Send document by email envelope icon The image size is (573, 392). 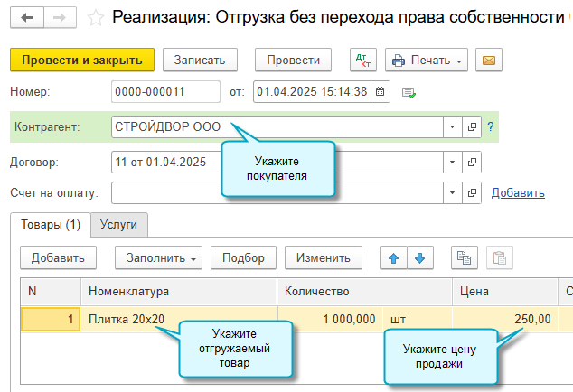tap(489, 60)
